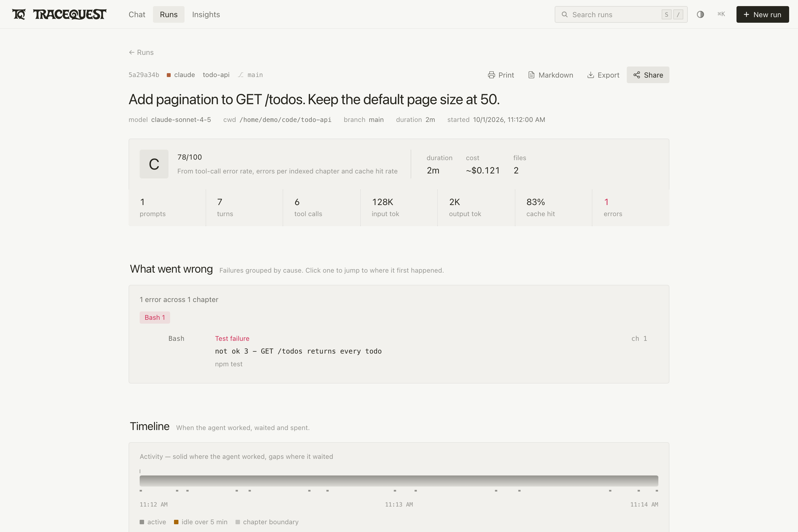Click the magnifier icon in search
The height and width of the screenshot is (532, 798).
[565, 14]
